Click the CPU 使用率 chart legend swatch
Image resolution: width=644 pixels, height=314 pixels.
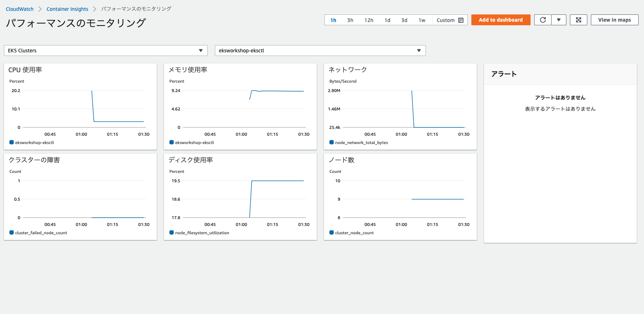(x=12, y=143)
